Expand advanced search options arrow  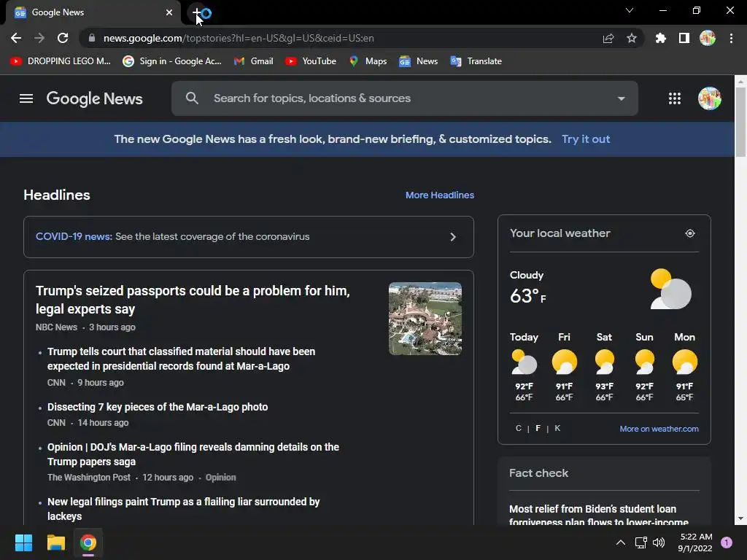point(622,98)
